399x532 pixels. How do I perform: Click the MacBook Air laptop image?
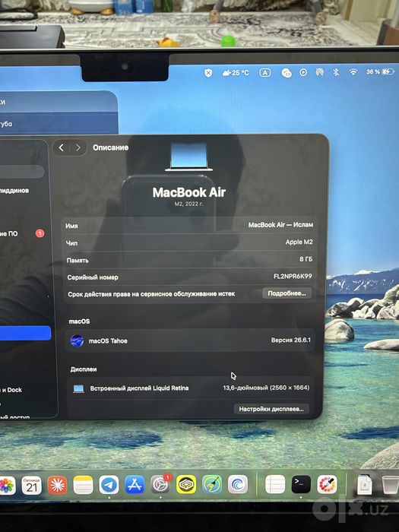(189, 157)
